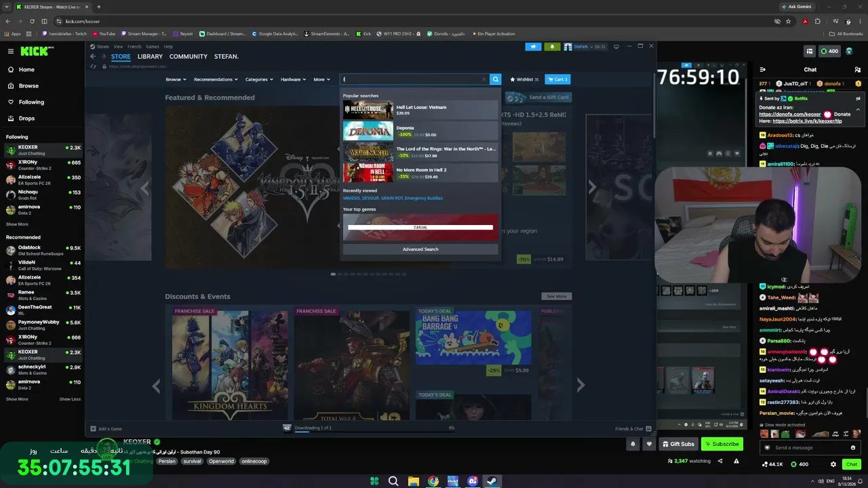This screenshot has width=868, height=488.
Task: Expand Recommended list with Show More
Action: click(17, 399)
